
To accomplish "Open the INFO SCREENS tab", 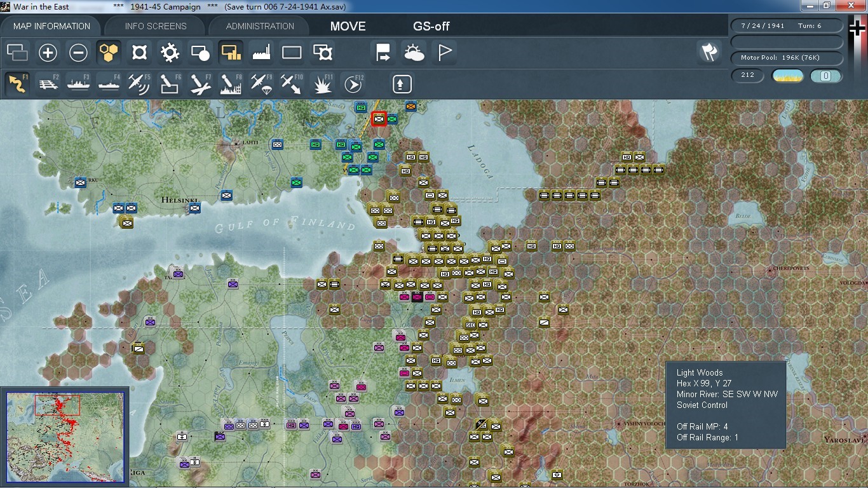I will [156, 26].
